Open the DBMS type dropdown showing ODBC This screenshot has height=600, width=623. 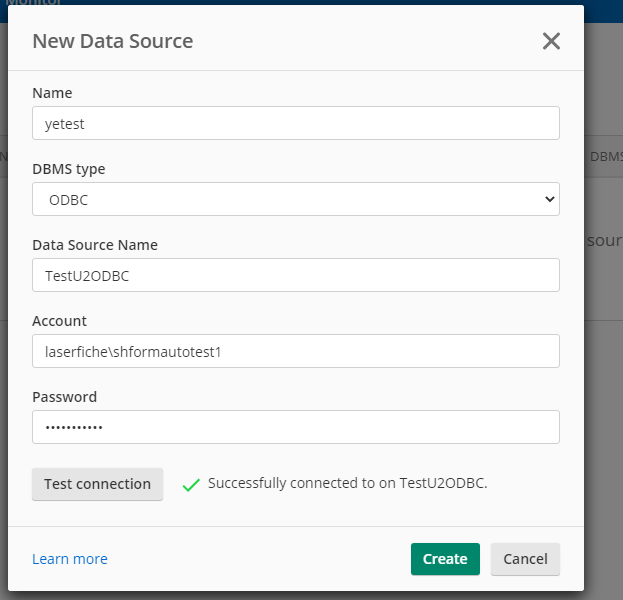pos(295,199)
